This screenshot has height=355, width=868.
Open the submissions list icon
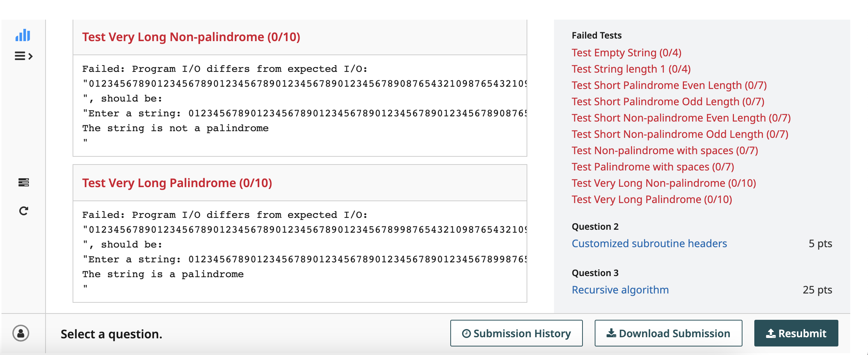coord(24,182)
